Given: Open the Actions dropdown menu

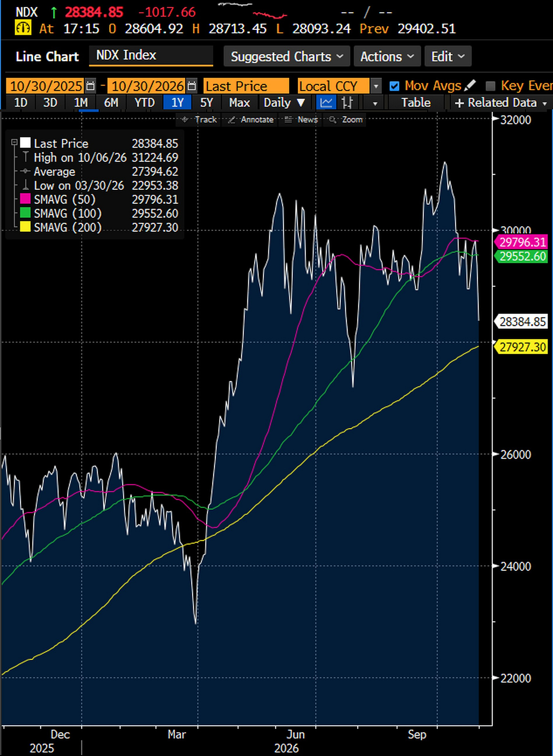Looking at the screenshot, I should 387,56.
